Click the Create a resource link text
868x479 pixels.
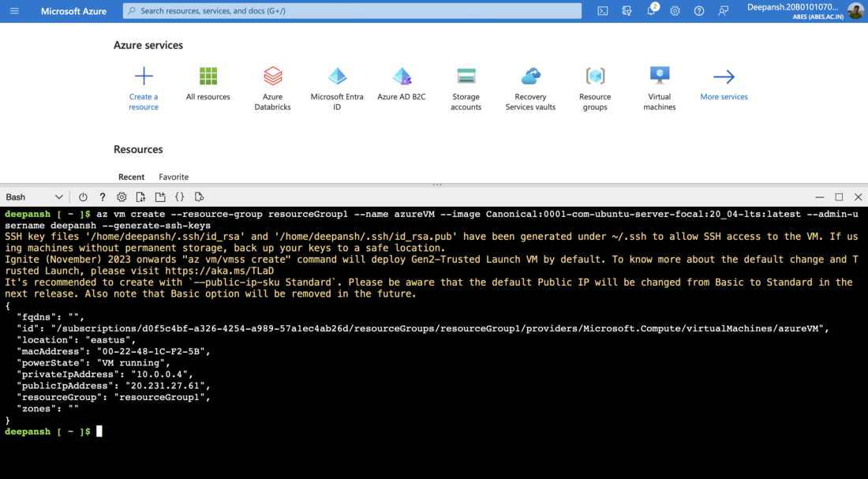click(144, 102)
